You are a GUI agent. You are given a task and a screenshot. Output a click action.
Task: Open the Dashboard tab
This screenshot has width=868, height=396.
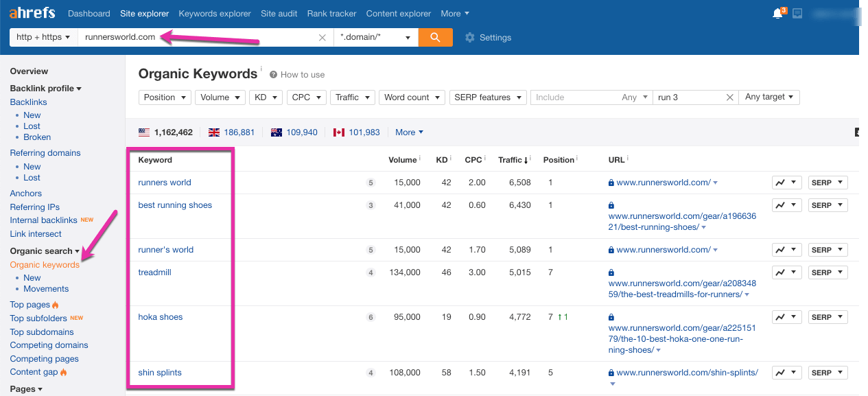point(89,14)
